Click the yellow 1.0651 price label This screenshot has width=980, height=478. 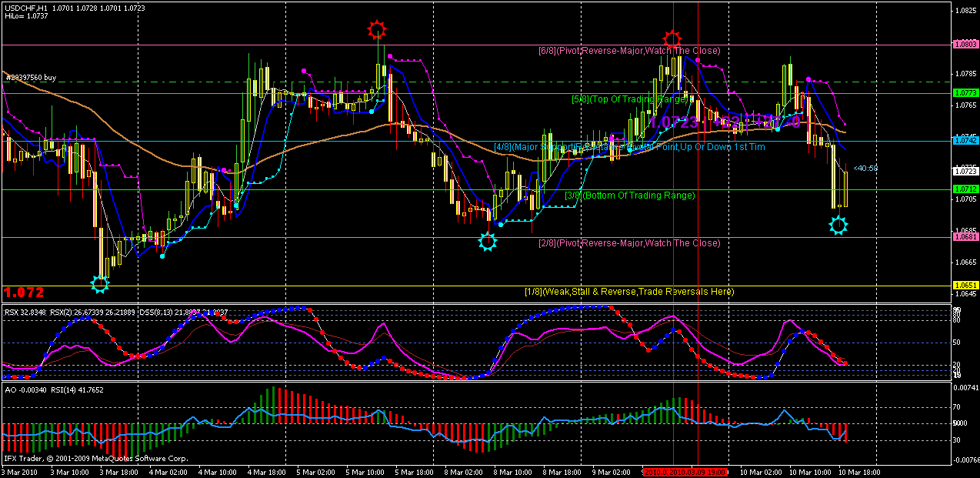[965, 285]
